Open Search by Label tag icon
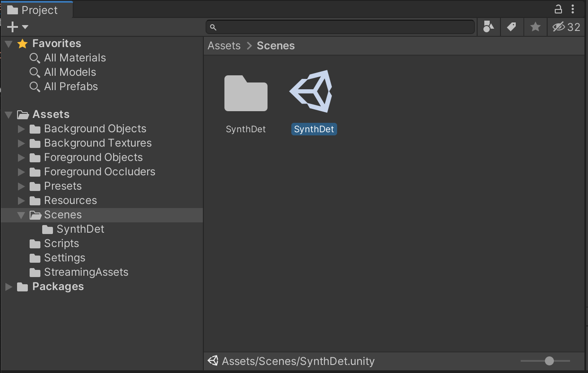The width and height of the screenshot is (588, 373). click(512, 27)
